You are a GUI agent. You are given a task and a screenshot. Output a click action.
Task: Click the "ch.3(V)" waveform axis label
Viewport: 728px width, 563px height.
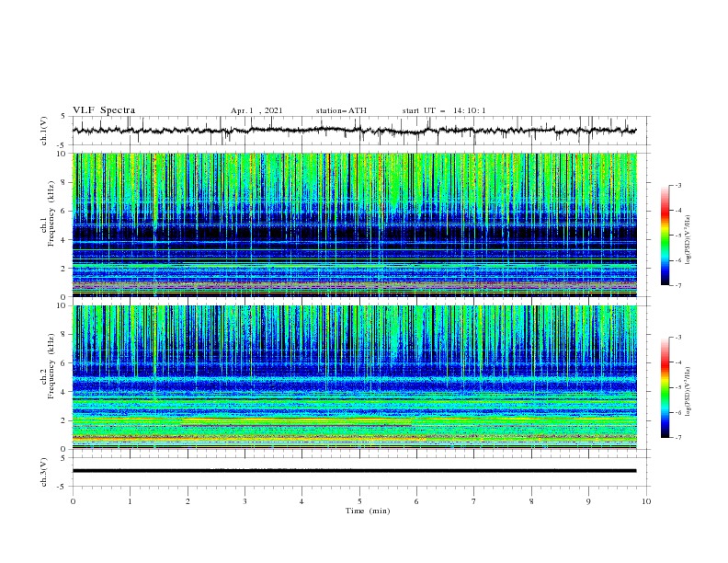[x=44, y=472]
